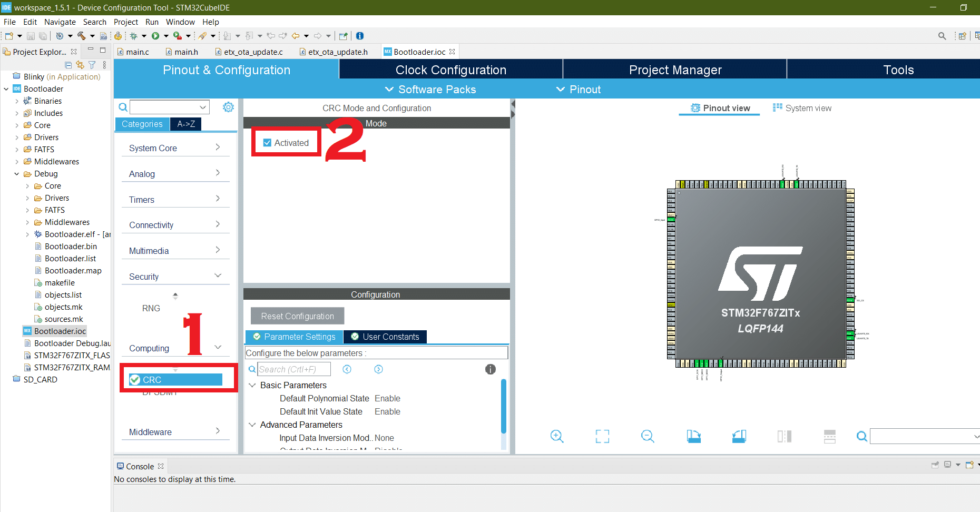
Task: Rotate the chip view clockwise
Action: click(x=694, y=436)
